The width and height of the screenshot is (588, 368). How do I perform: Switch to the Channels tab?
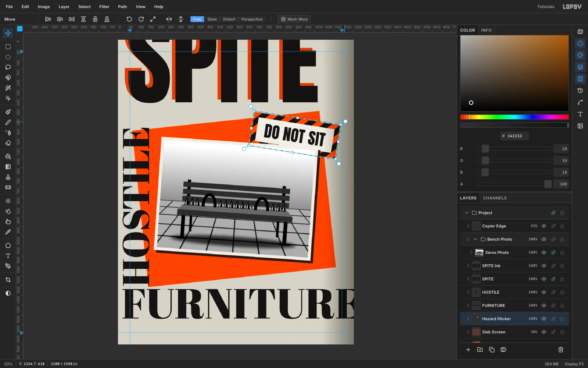495,198
